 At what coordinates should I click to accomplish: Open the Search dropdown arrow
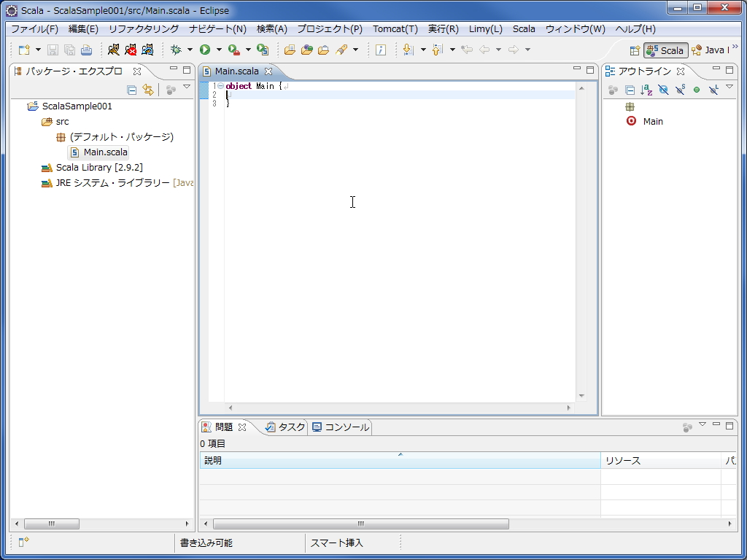pos(355,50)
